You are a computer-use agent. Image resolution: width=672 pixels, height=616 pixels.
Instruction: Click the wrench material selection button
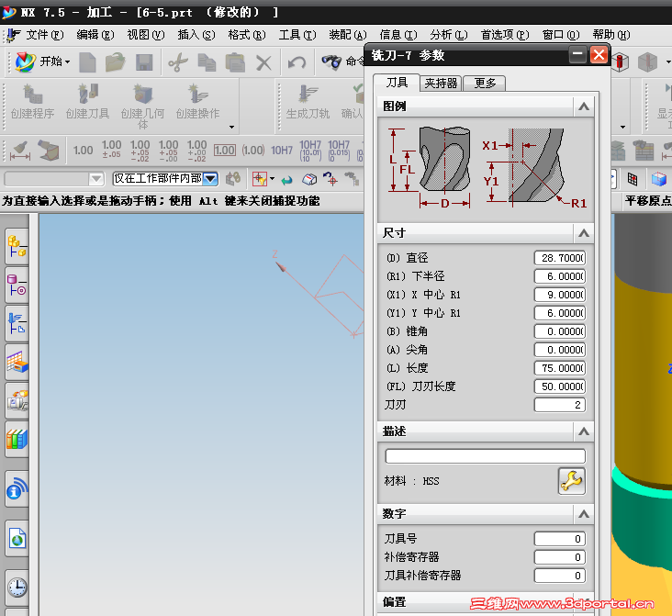[x=572, y=481]
